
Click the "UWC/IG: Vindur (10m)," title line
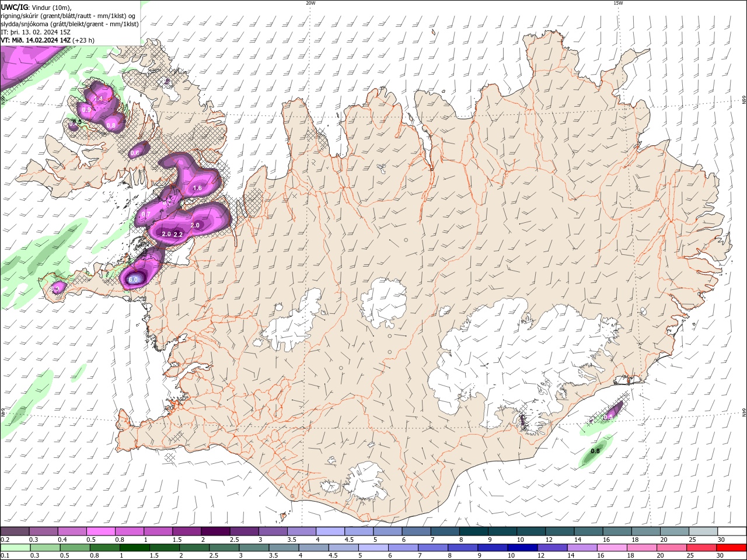pos(36,7)
